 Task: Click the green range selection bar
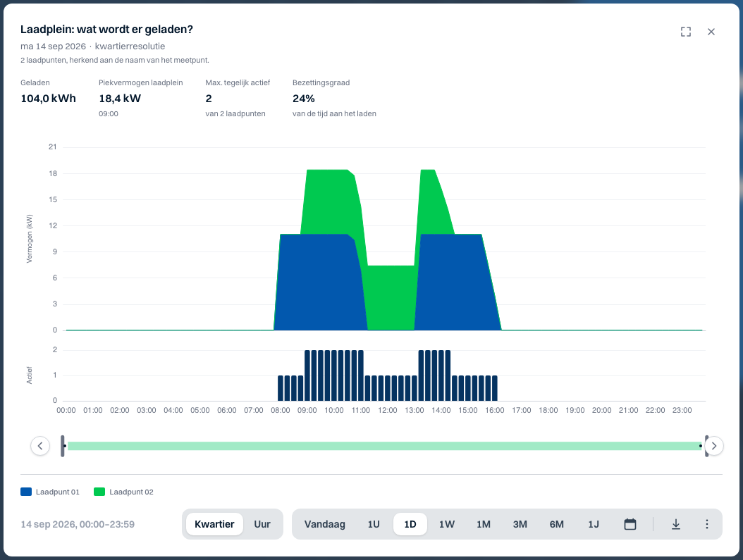pos(384,446)
